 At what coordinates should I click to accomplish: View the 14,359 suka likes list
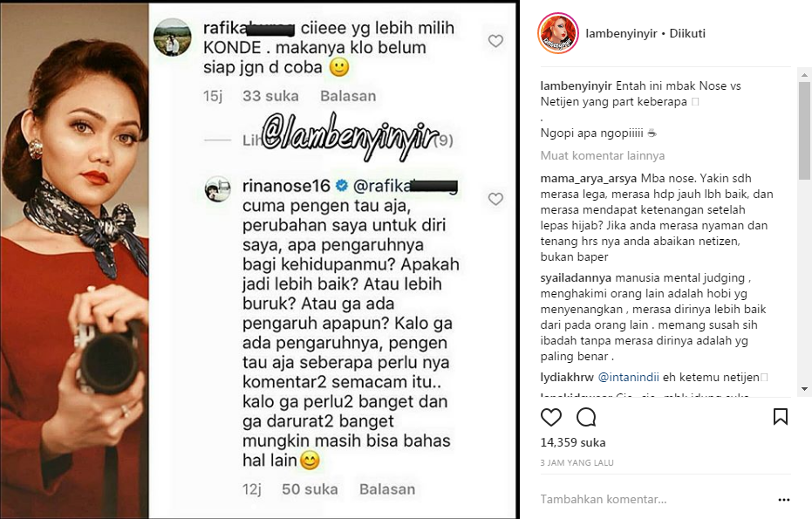[x=573, y=443]
